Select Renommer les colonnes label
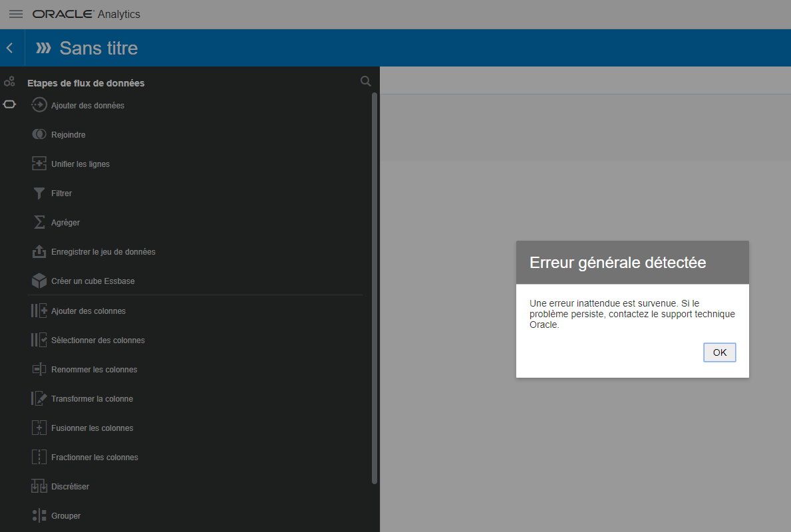Image resolution: width=791 pixels, height=532 pixels. 94,370
